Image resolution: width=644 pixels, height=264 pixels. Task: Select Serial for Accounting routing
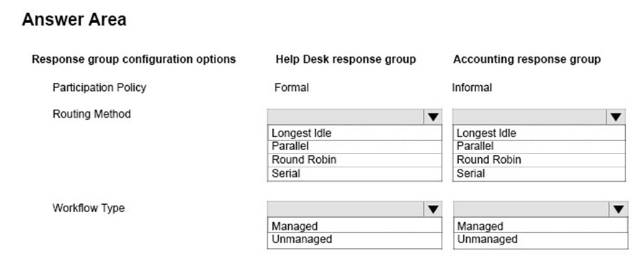(x=540, y=174)
